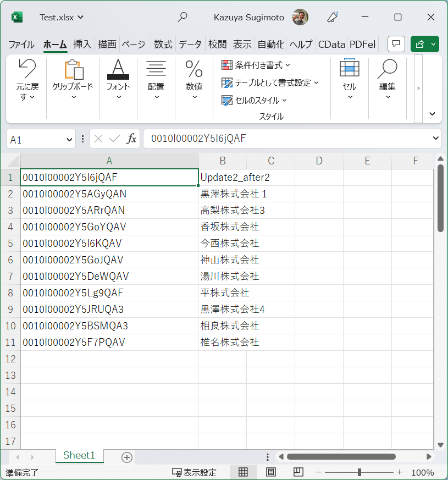Show more ribbon commands arrow
The width and height of the screenshot is (448, 480).
(x=418, y=88)
